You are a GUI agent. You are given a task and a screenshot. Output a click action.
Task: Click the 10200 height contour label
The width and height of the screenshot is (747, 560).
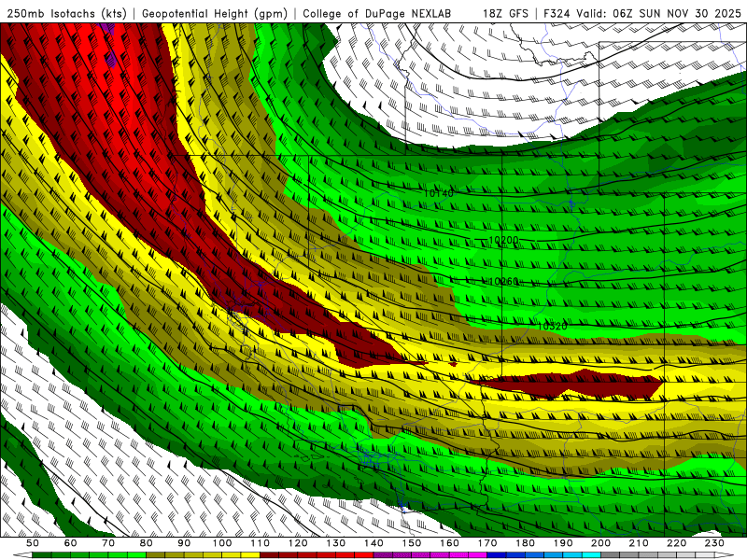pos(503,240)
